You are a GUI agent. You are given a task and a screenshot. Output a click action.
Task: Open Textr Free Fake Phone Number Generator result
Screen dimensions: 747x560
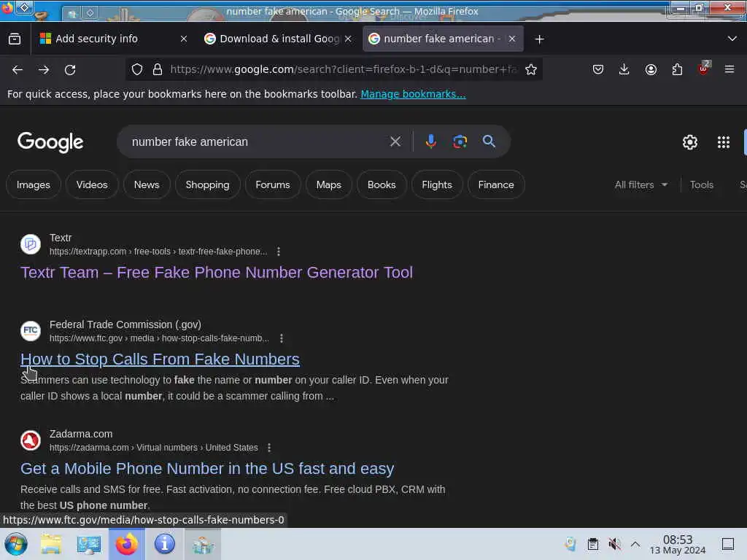coord(217,273)
